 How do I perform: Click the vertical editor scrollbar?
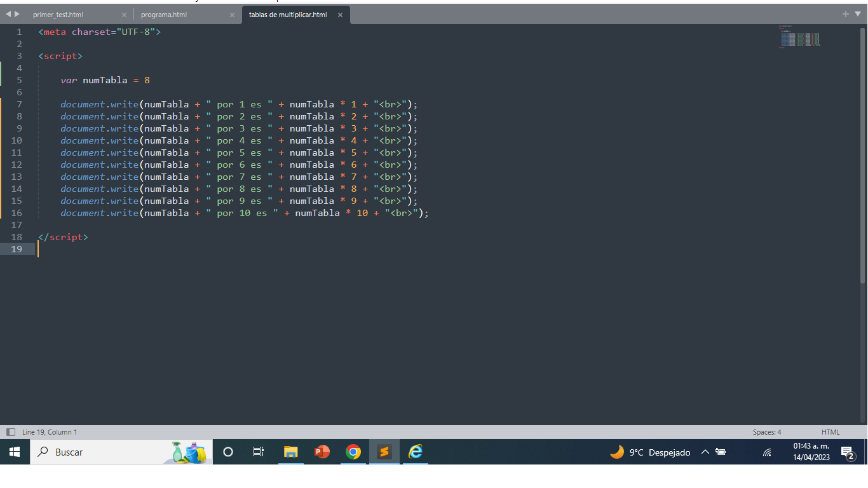(x=863, y=156)
